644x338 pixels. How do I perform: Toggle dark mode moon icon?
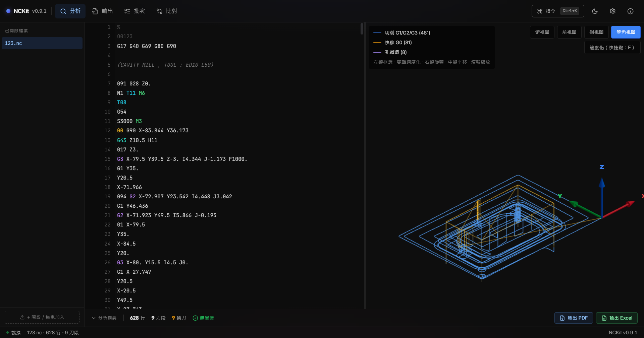595,11
